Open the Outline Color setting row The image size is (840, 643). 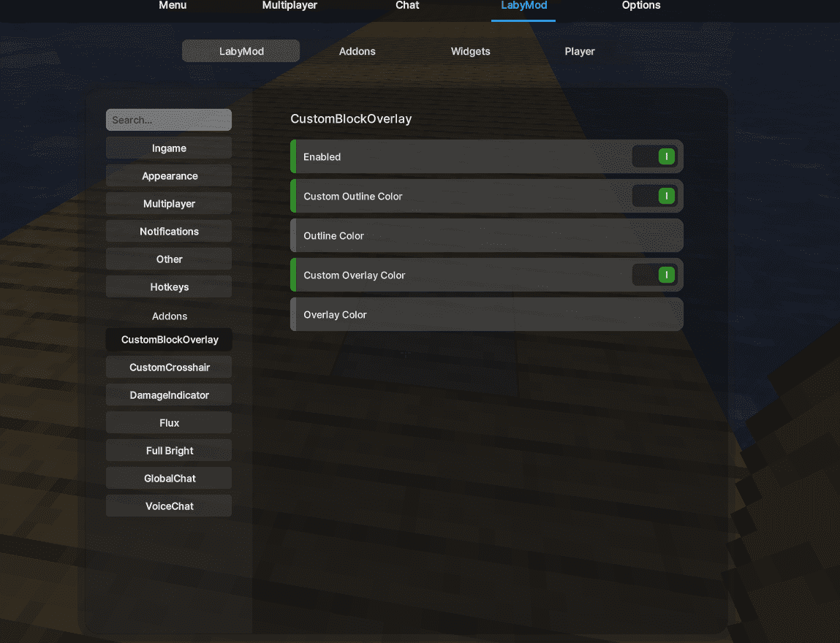(x=487, y=235)
